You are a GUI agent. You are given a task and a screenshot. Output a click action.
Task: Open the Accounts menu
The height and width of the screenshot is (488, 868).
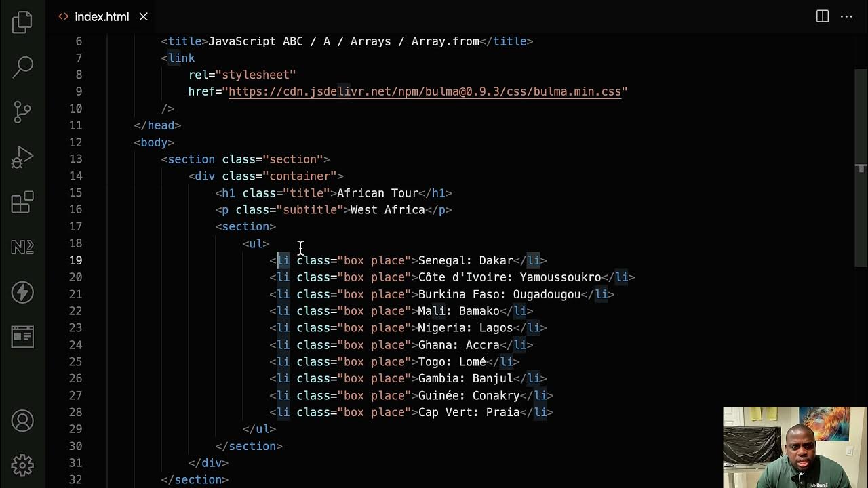[x=22, y=421]
